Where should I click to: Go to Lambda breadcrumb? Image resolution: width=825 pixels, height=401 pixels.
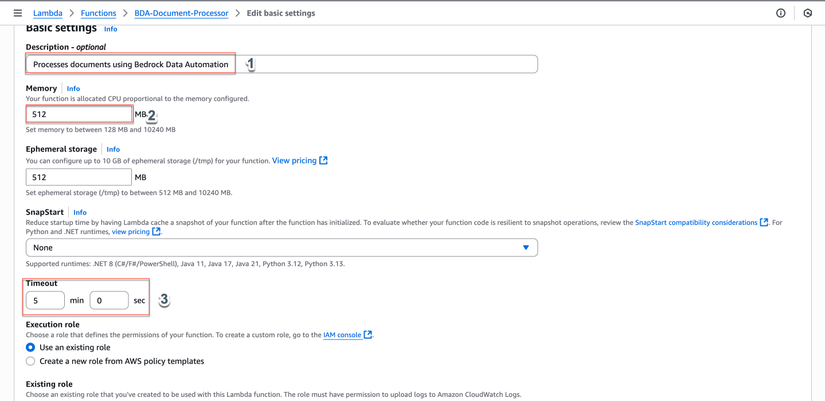[x=47, y=13]
